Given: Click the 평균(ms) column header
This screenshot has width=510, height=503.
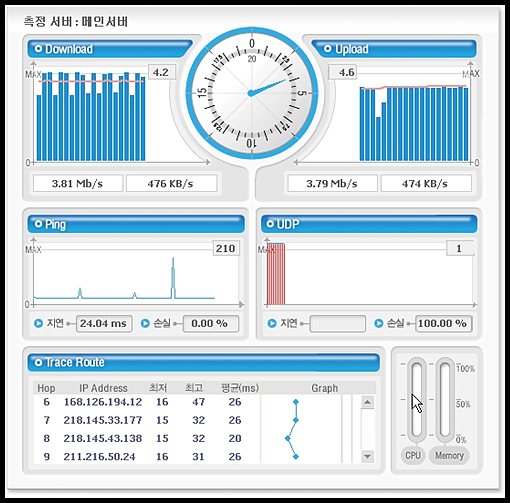Looking at the screenshot, I should click(x=240, y=388).
